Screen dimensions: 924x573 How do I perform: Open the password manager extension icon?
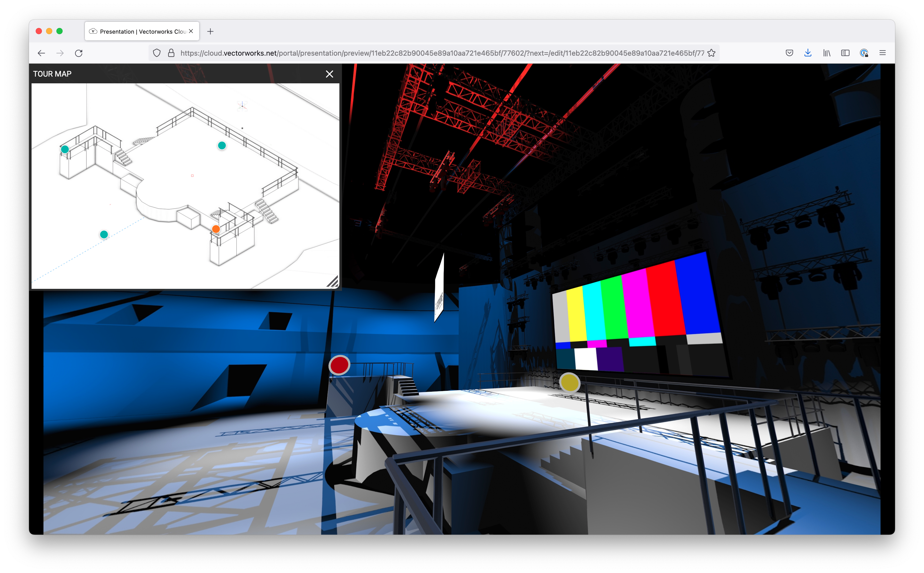tap(864, 53)
